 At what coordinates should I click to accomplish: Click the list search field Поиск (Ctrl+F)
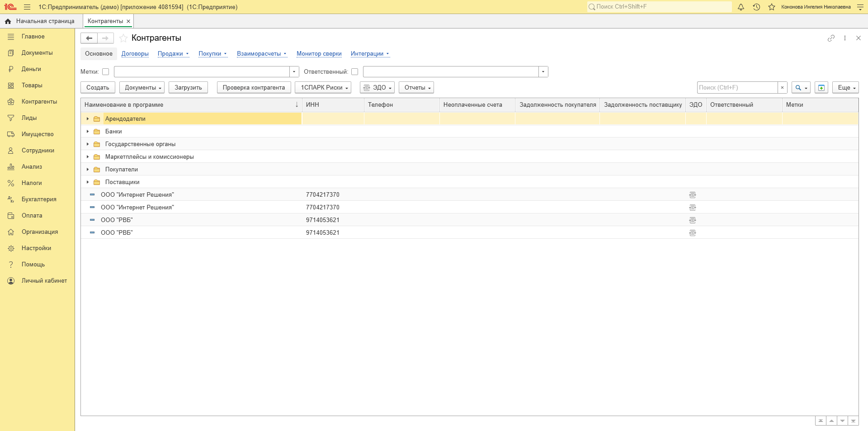(x=737, y=88)
